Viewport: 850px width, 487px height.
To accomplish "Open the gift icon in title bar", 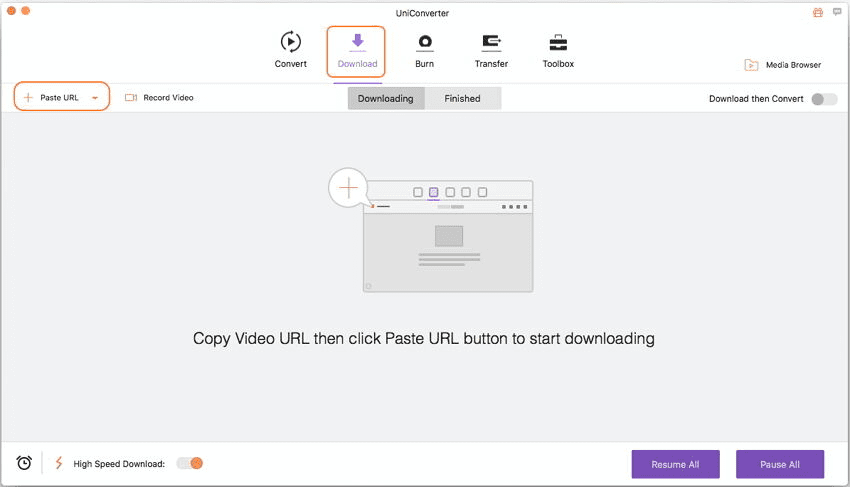I will (817, 12).
